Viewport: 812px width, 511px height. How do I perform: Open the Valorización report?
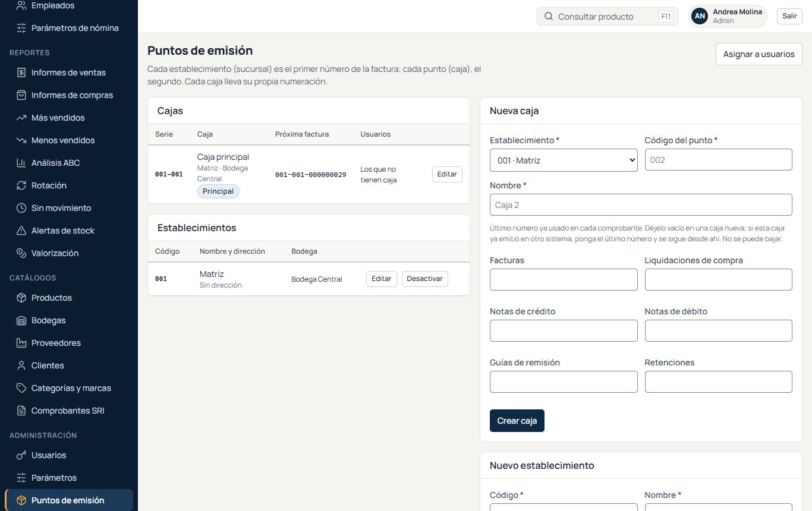[69, 253]
